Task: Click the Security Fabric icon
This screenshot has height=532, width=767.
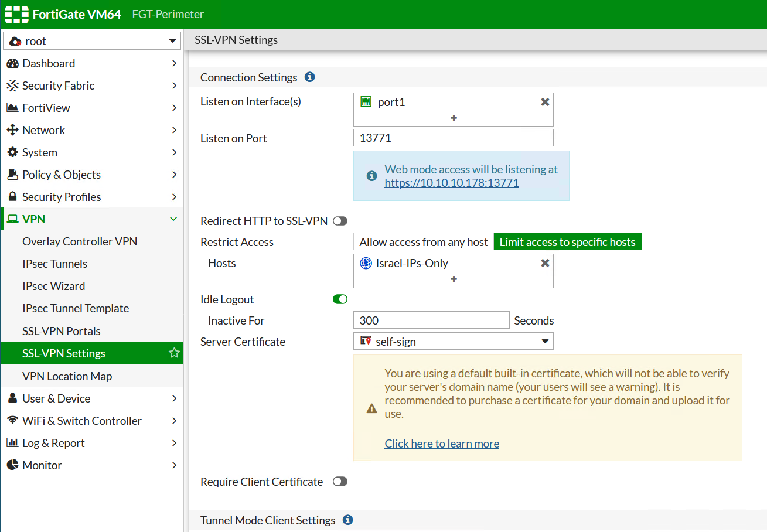Action: tap(12, 86)
